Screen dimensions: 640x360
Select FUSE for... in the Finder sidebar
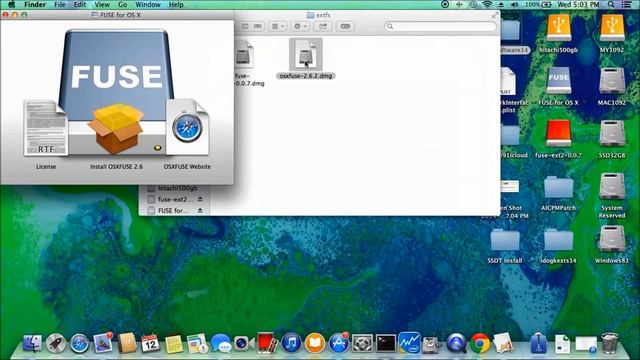point(173,211)
